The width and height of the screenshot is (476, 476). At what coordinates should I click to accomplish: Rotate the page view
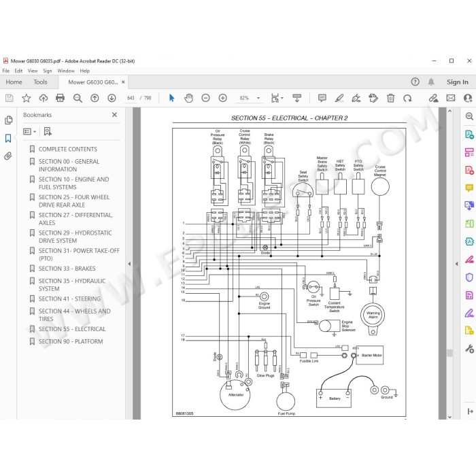pos(407,98)
